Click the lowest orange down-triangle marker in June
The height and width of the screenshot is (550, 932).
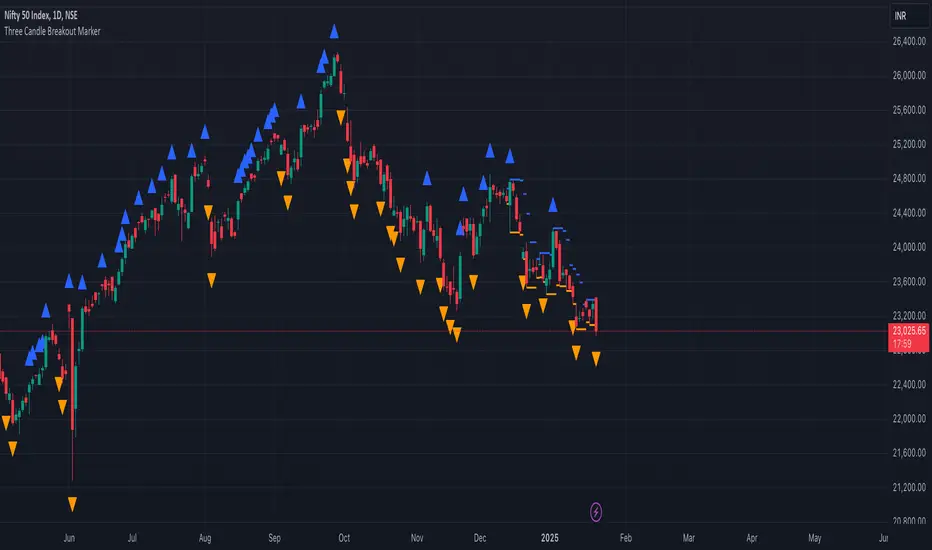coord(72,504)
